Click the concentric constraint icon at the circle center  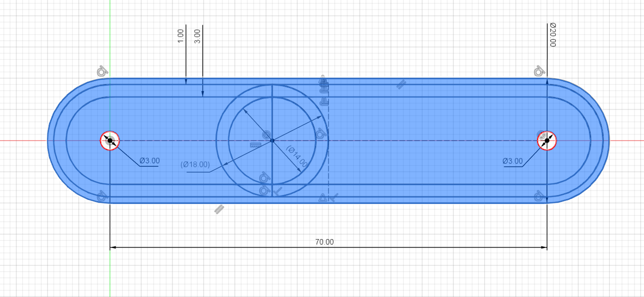266,135
